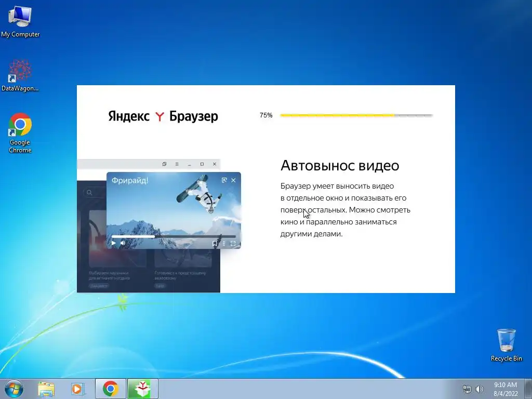The width and height of the screenshot is (532, 399).
Task: Open the volume tray icon
Action: coord(480,389)
